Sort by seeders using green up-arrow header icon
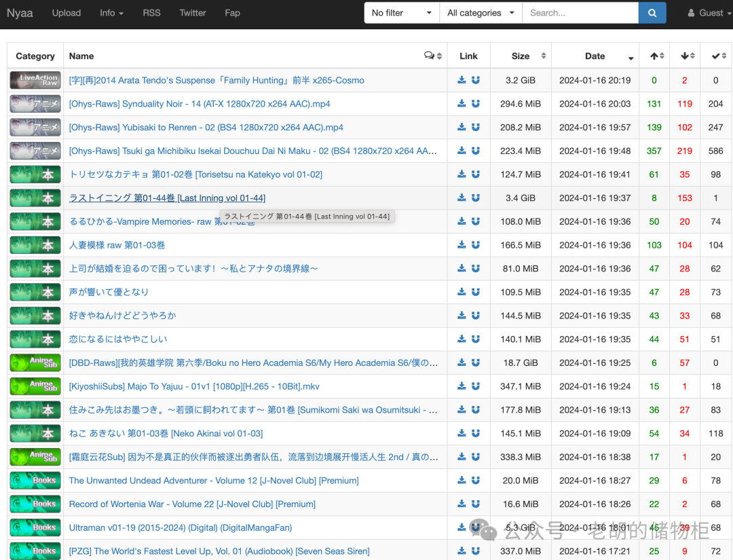Viewport: 733px width, 560px height. [x=654, y=55]
